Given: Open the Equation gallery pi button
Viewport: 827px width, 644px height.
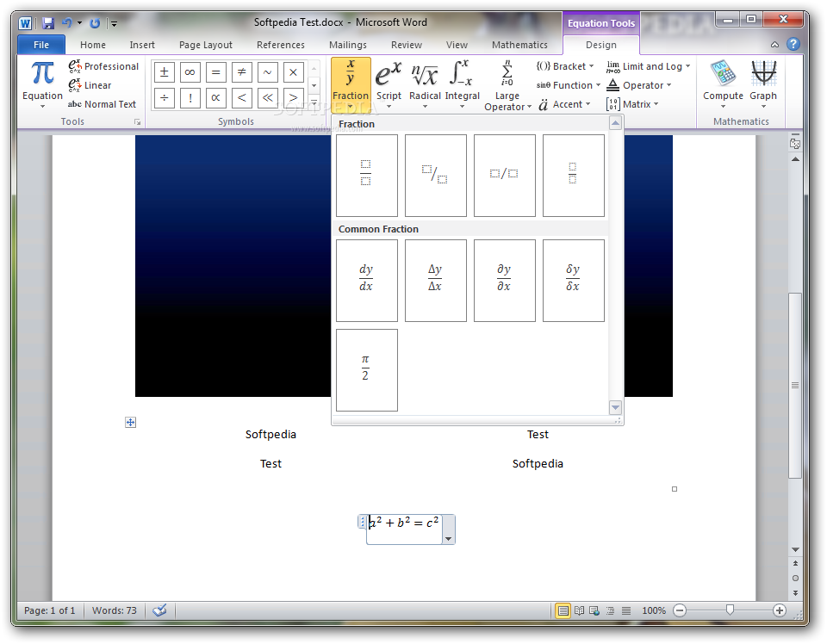Looking at the screenshot, I should (x=42, y=84).
